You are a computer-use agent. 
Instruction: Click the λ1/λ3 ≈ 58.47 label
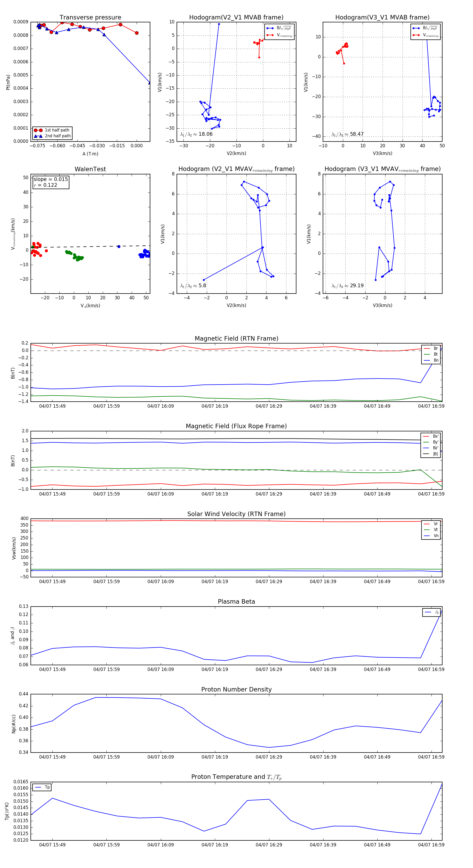point(347,134)
